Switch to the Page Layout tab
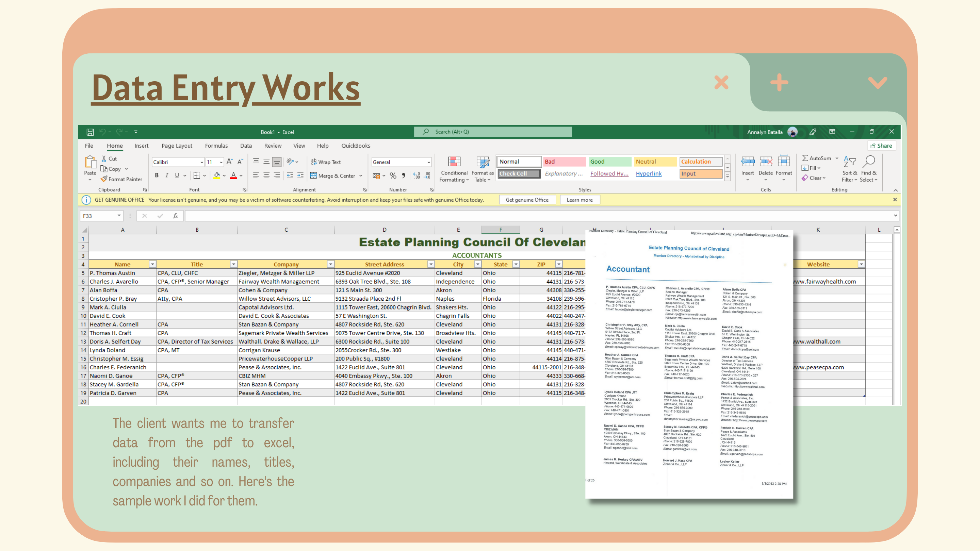 pyautogui.click(x=177, y=146)
